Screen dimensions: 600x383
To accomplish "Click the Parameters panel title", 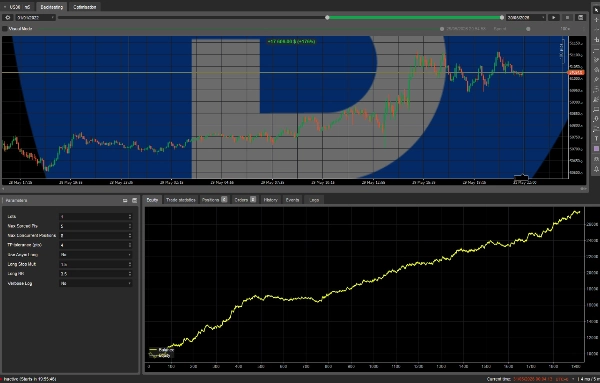I will [x=16, y=200].
